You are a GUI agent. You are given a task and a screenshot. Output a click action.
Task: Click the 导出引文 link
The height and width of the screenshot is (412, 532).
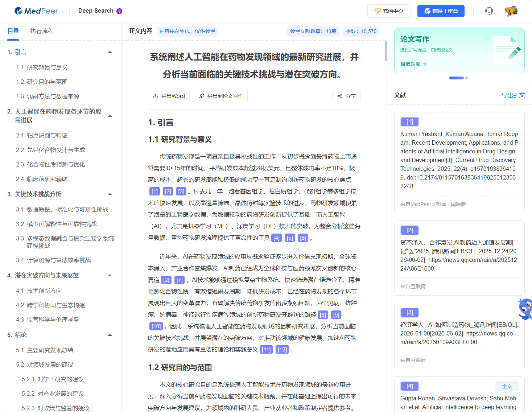tap(513, 95)
